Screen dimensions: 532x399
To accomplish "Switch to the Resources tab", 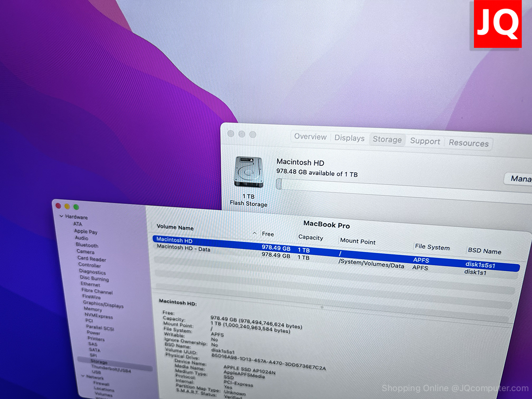I will tap(469, 143).
